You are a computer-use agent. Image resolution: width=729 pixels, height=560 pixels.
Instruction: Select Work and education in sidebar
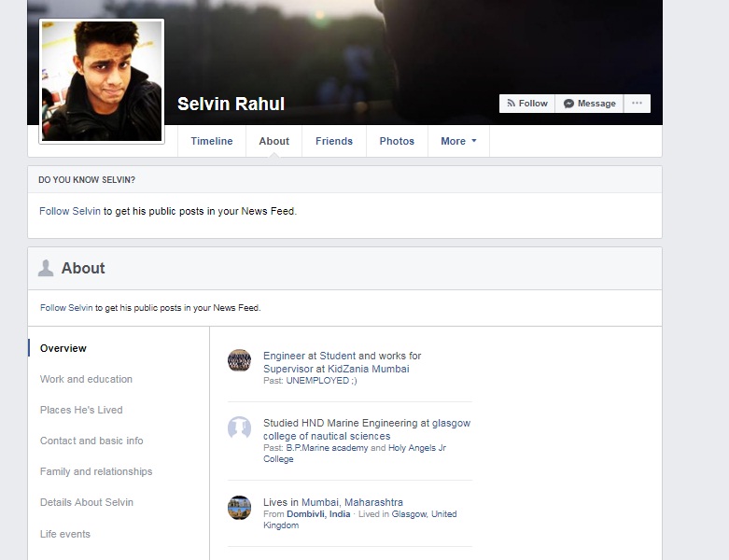(86, 379)
